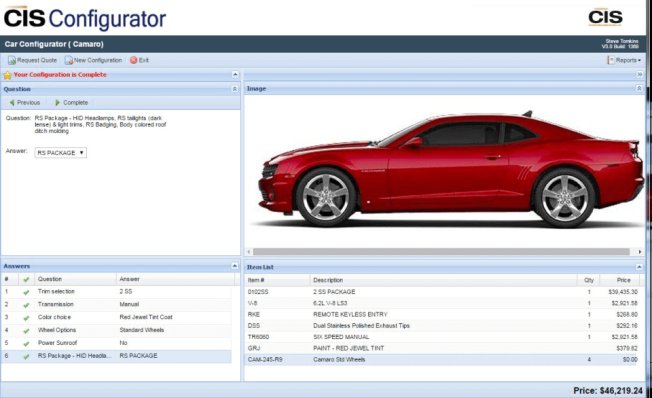Open the RS PACKAGE answer dropdown
The width and height of the screenshot is (652, 398).
[61, 153]
